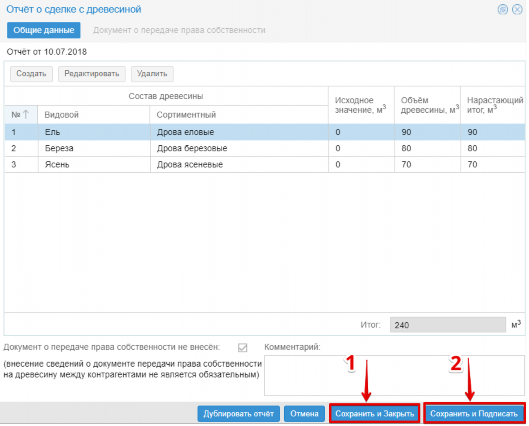Click the Объём древесины column header
The width and height of the screenshot is (529, 426).
[427, 105]
